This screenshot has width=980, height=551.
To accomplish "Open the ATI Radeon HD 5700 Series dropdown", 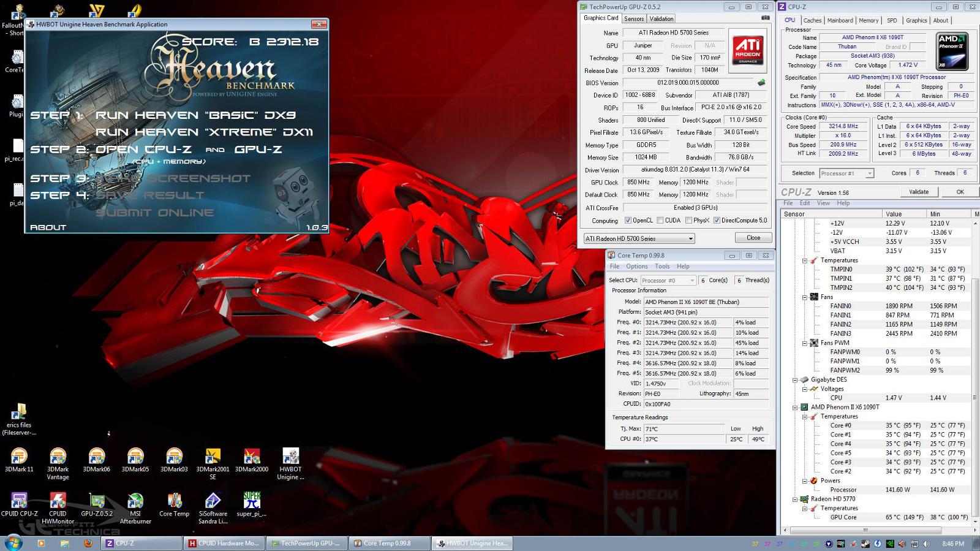I will (639, 238).
